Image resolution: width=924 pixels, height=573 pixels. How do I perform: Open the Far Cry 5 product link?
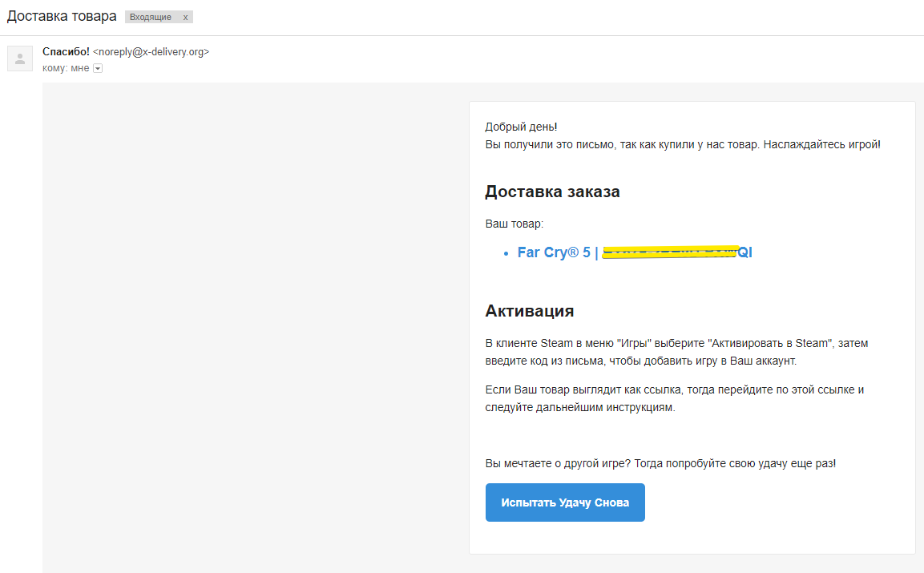pos(553,252)
